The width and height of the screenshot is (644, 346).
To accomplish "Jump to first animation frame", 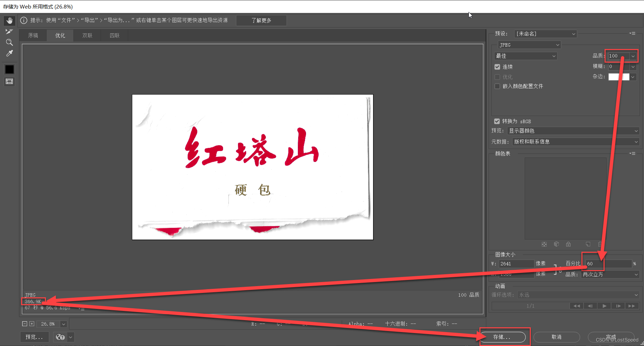I will 577,306.
